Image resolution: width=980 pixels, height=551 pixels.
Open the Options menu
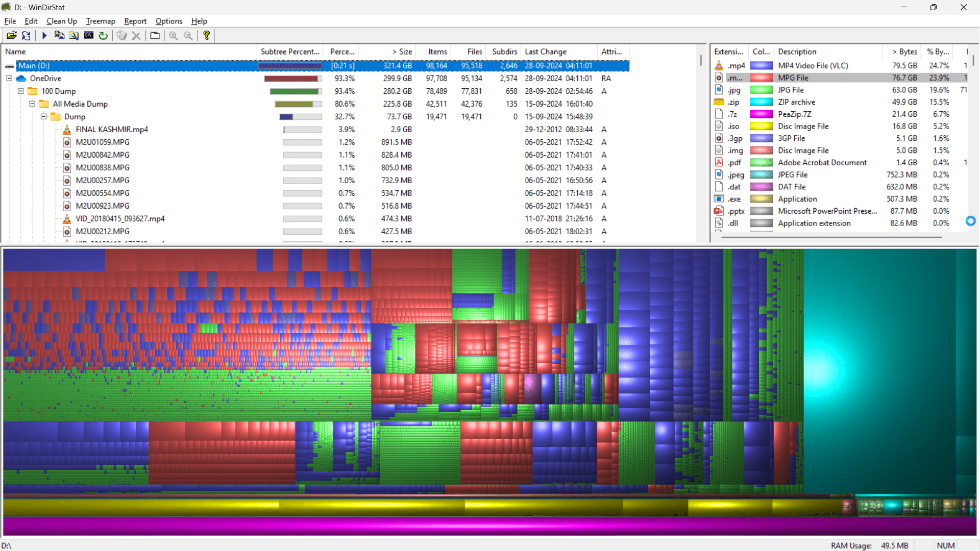pyautogui.click(x=169, y=21)
